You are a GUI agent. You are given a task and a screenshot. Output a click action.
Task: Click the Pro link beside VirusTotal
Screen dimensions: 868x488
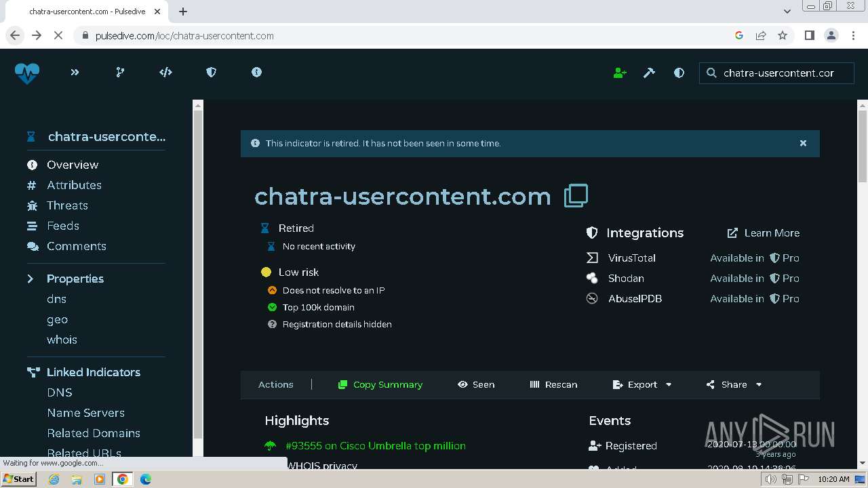(784, 258)
